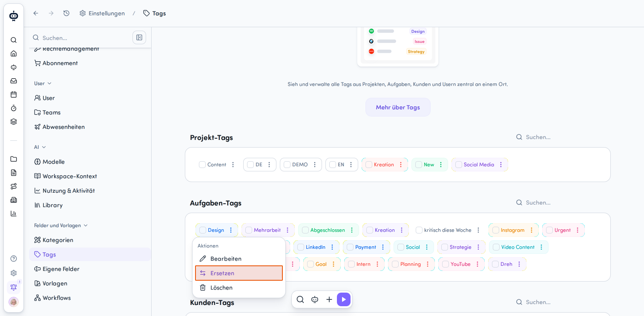Open the calendar icon in left rail
The image size is (644, 316).
pos(14,94)
